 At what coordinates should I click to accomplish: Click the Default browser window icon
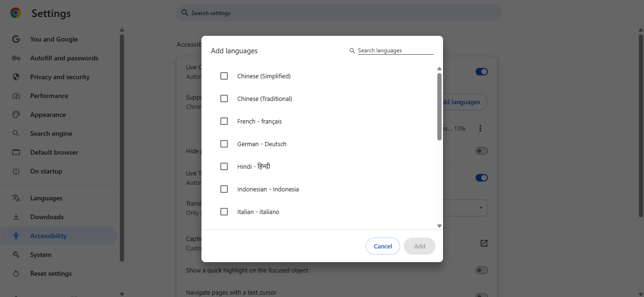[16, 152]
